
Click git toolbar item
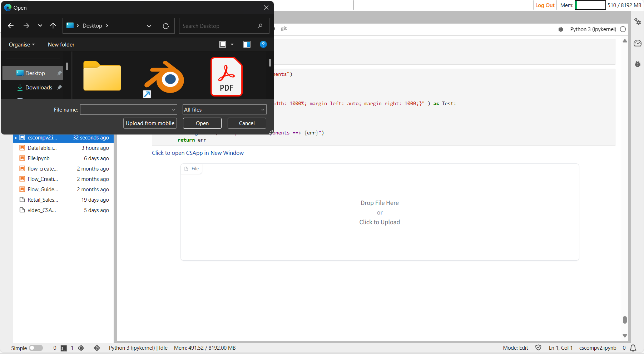[x=284, y=28]
